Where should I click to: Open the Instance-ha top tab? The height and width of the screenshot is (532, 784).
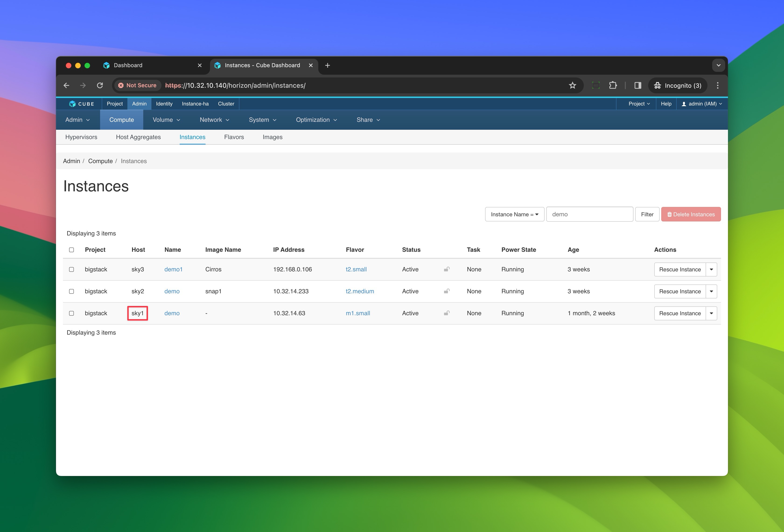[195, 104]
